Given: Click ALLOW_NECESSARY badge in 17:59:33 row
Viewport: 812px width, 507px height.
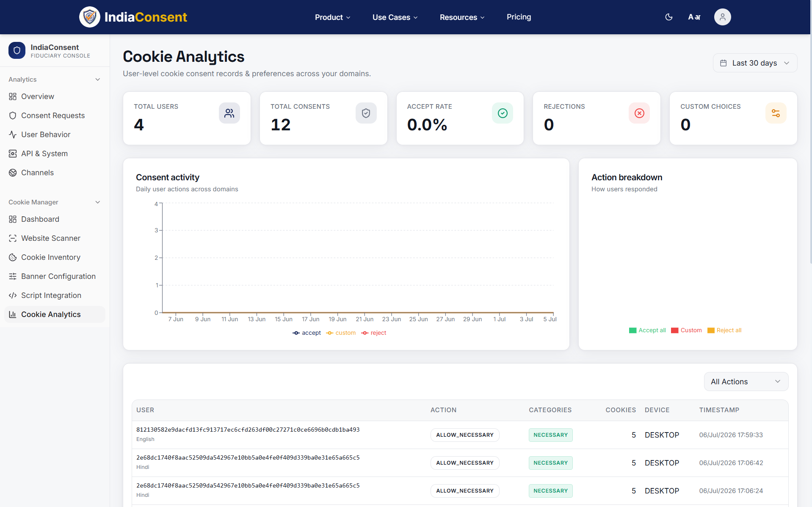Looking at the screenshot, I should (x=465, y=435).
